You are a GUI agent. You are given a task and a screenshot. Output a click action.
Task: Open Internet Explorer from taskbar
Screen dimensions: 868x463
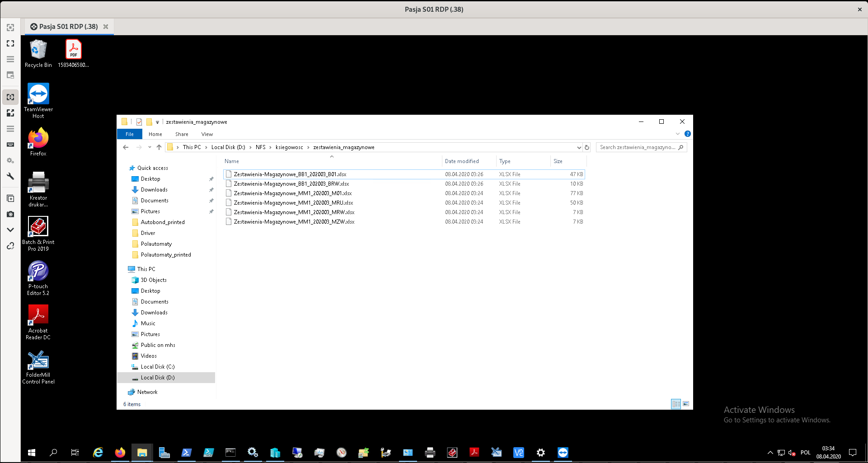[98, 452]
